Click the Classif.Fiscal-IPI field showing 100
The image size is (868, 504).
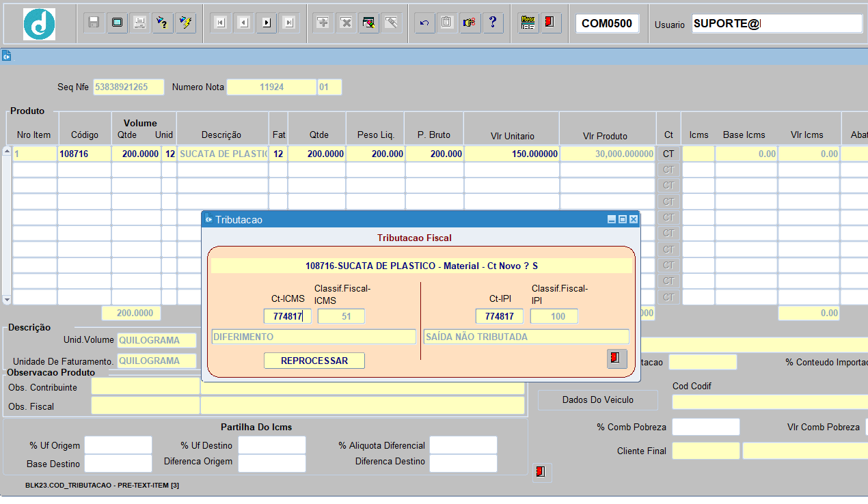coord(554,316)
